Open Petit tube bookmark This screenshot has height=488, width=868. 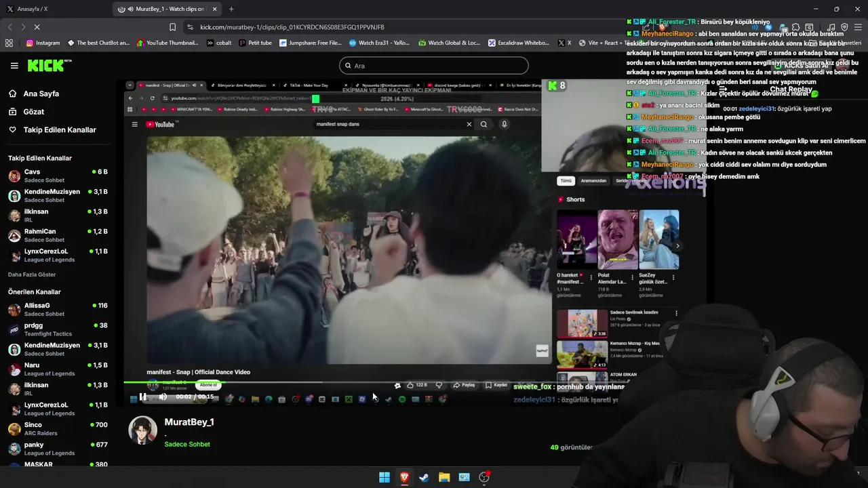pyautogui.click(x=255, y=43)
